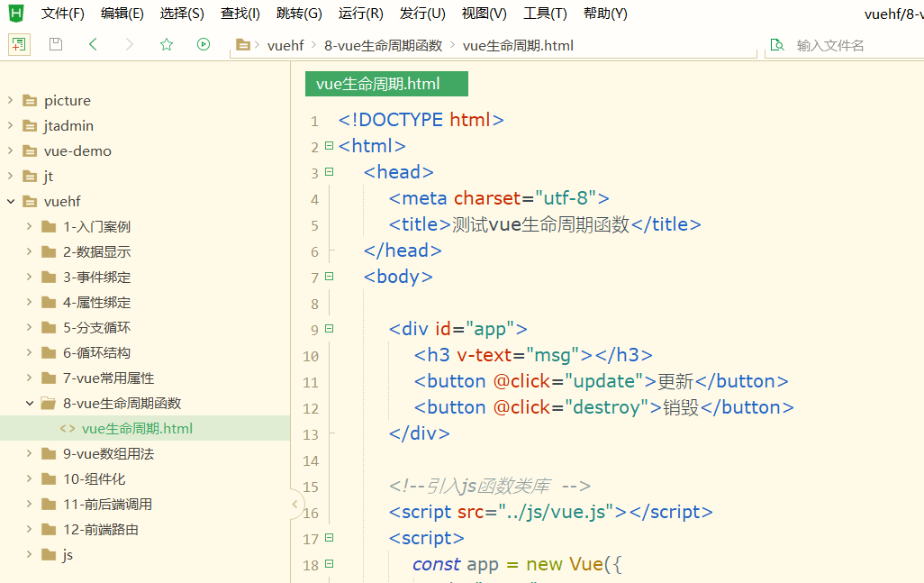
Task: Click the breadcrumb folder icon
Action: coord(243,45)
